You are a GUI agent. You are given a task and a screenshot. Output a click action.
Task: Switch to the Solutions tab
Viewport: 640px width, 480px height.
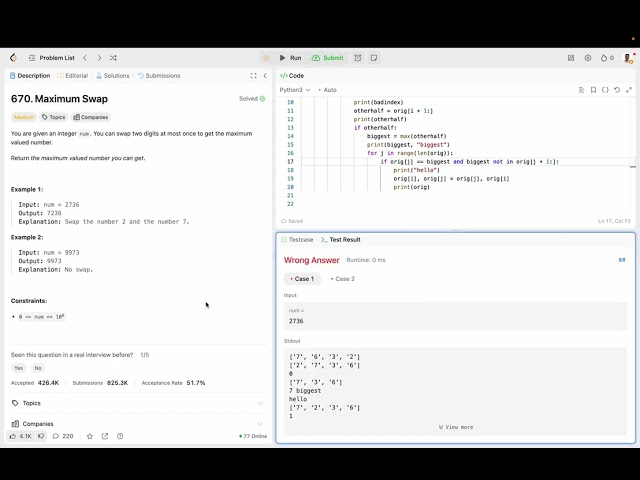[x=113, y=76]
